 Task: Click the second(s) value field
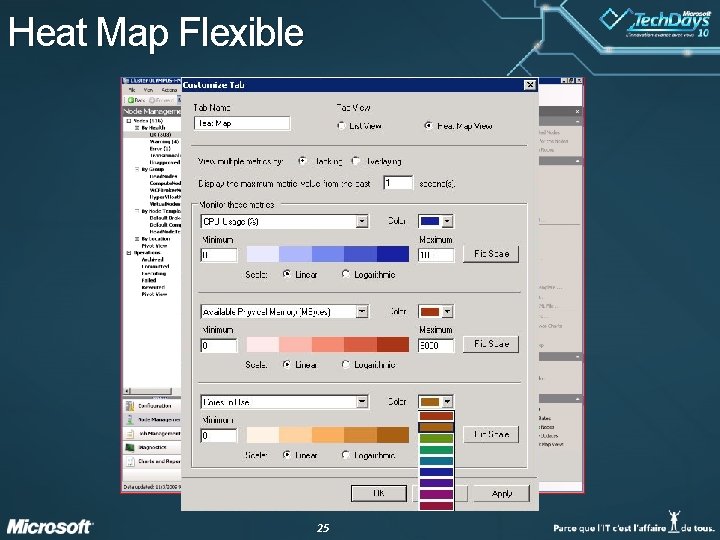398,183
